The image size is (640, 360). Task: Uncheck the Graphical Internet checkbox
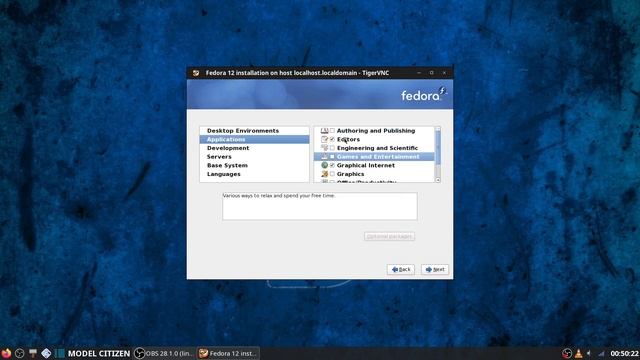[332, 165]
